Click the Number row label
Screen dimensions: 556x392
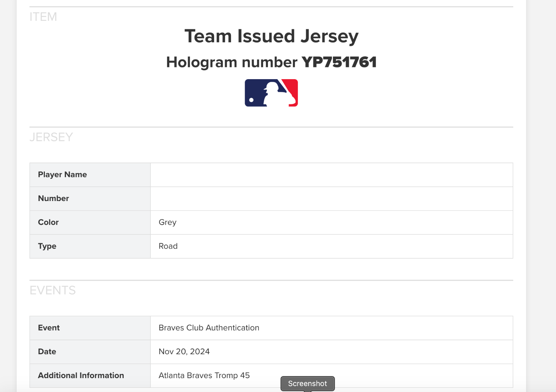54,198
